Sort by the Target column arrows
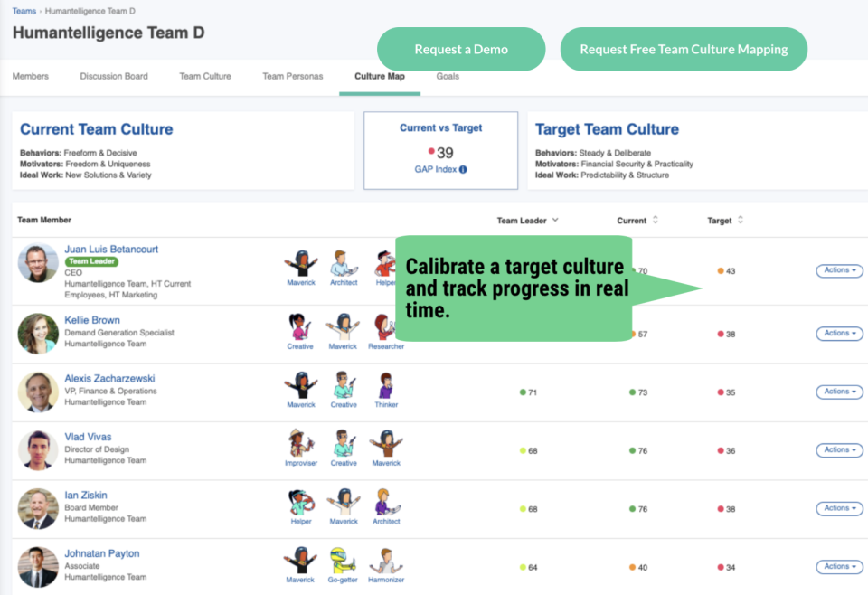868x595 pixels. [741, 220]
